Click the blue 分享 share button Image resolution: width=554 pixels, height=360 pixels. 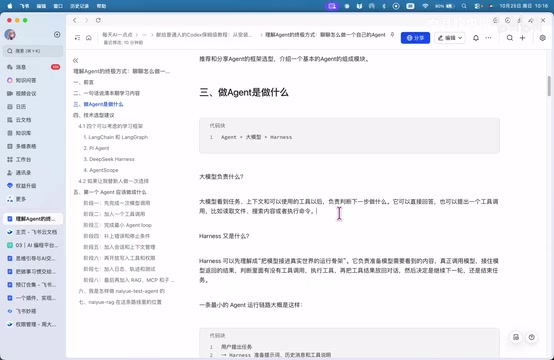pyautogui.click(x=415, y=38)
